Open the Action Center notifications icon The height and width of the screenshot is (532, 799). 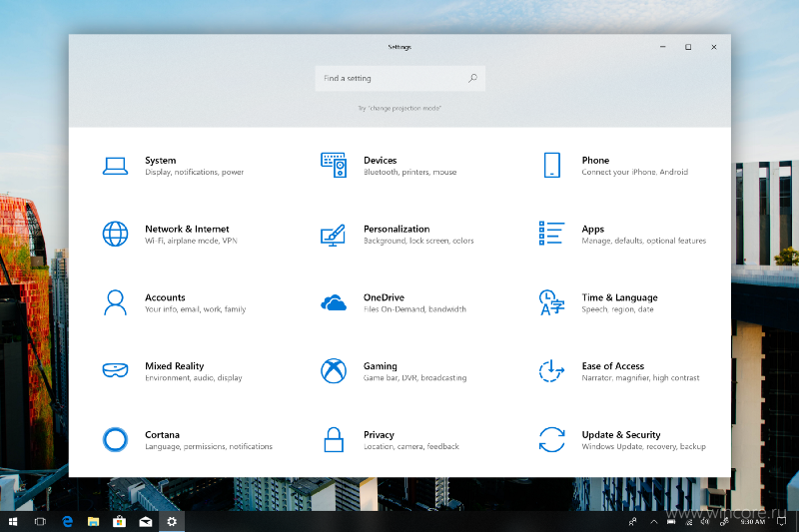click(781, 522)
